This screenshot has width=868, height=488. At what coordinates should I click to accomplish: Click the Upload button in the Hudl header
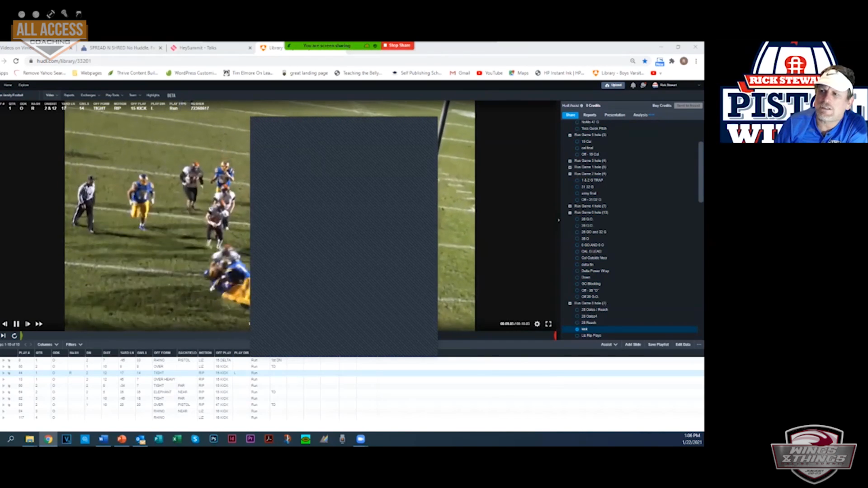[x=613, y=85]
